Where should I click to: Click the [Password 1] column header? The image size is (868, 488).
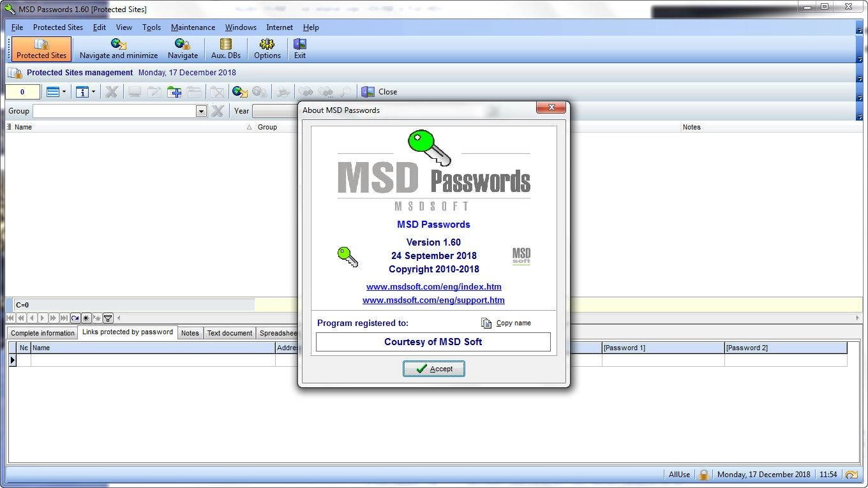click(x=662, y=348)
